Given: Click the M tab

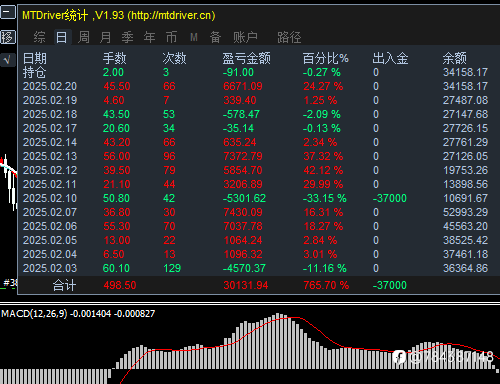Looking at the screenshot, I should (x=194, y=37).
